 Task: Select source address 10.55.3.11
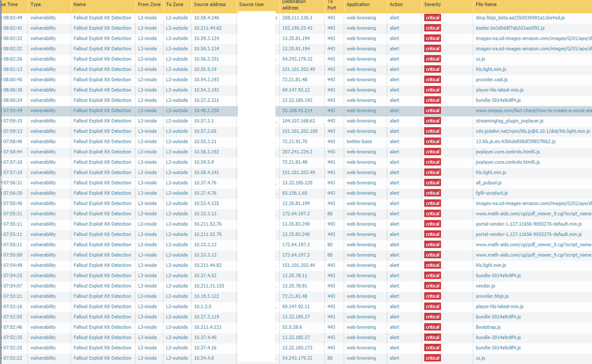pyautogui.click(x=205, y=141)
